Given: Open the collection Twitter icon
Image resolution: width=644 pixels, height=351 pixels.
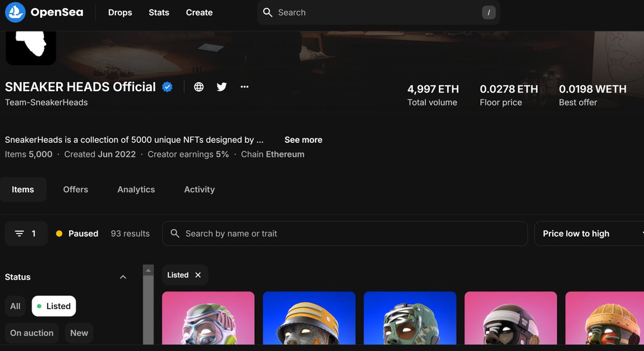Looking at the screenshot, I should pyautogui.click(x=222, y=87).
